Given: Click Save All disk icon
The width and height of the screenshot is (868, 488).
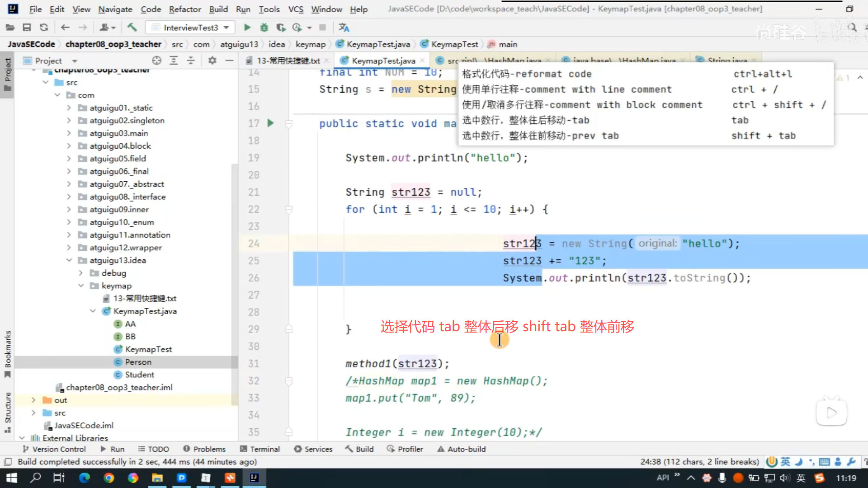Looking at the screenshot, I should point(27,28).
